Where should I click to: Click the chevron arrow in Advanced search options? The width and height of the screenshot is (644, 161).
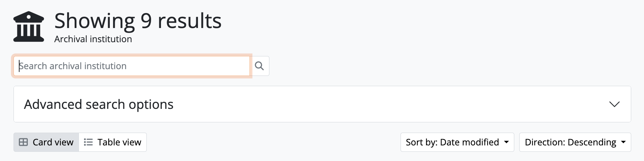pos(614,104)
